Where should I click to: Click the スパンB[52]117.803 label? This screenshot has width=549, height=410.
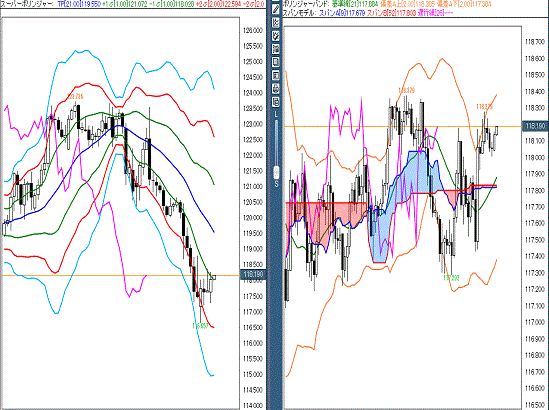click(391, 13)
